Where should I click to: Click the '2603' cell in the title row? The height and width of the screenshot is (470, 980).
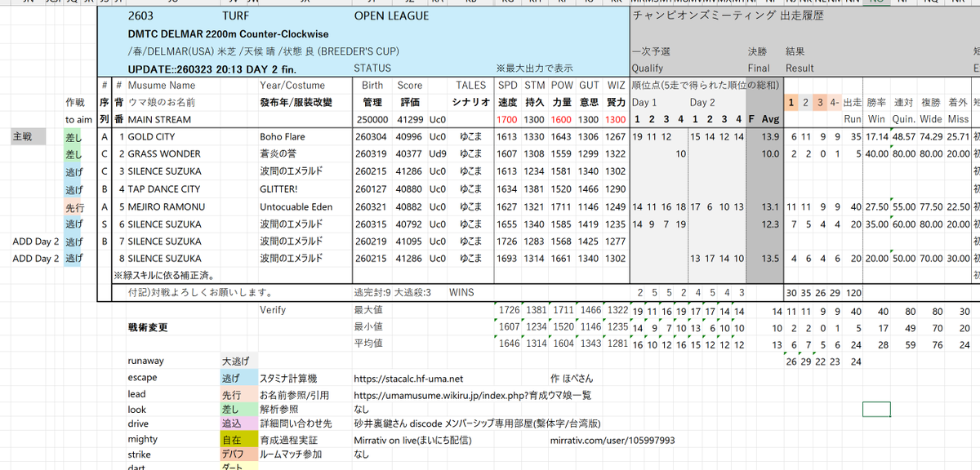click(140, 16)
